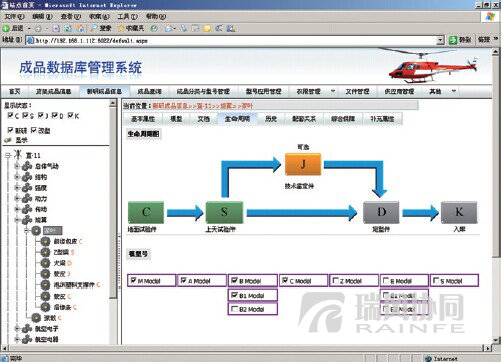Click the IE refresh toolbar icon
501x362 pixels.
coord(68,28)
